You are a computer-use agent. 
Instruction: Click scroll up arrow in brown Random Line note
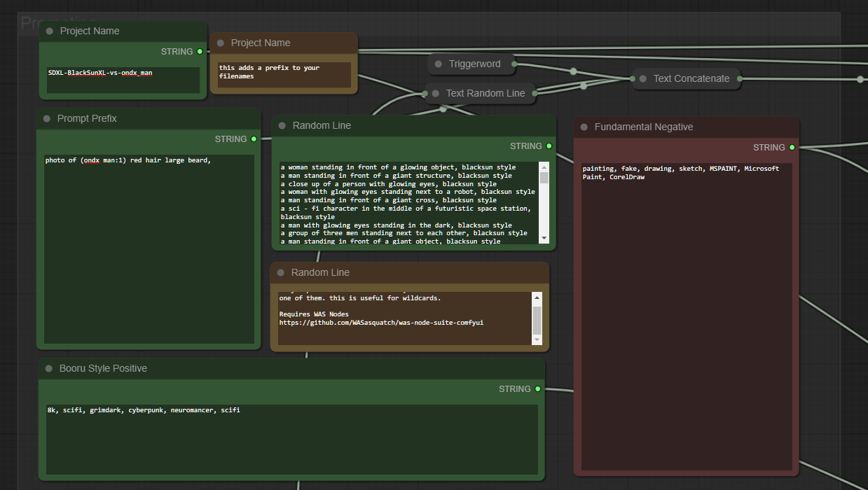[x=537, y=297]
